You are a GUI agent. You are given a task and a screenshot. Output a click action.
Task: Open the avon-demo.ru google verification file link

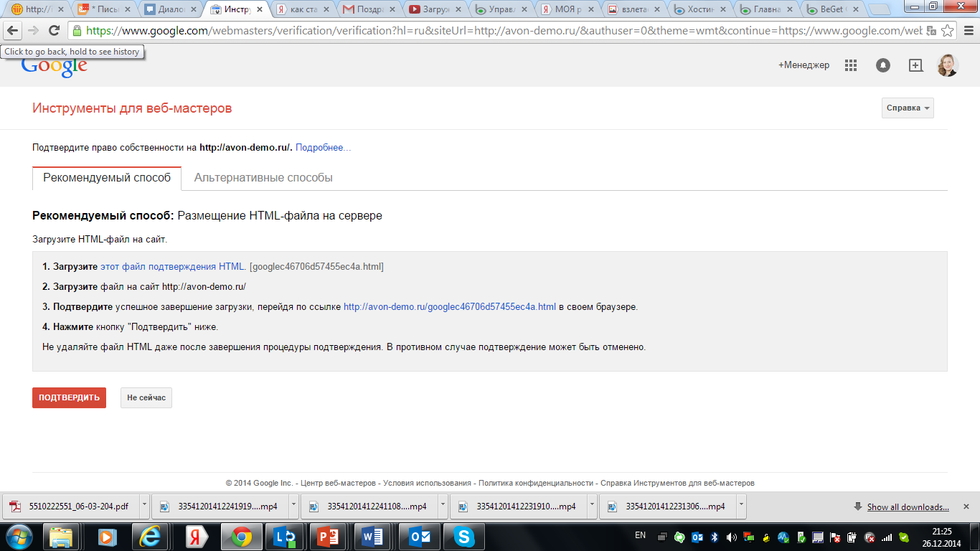click(x=450, y=307)
